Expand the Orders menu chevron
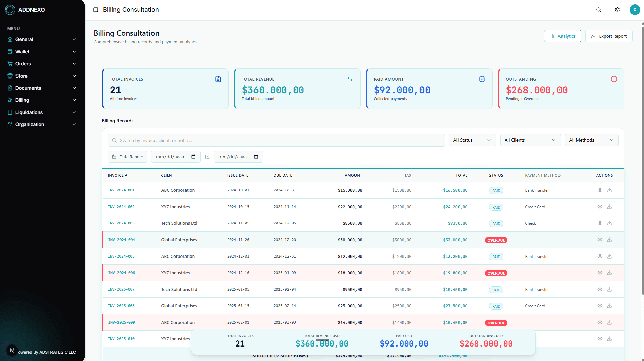The height and width of the screenshot is (361, 644). 74,64
